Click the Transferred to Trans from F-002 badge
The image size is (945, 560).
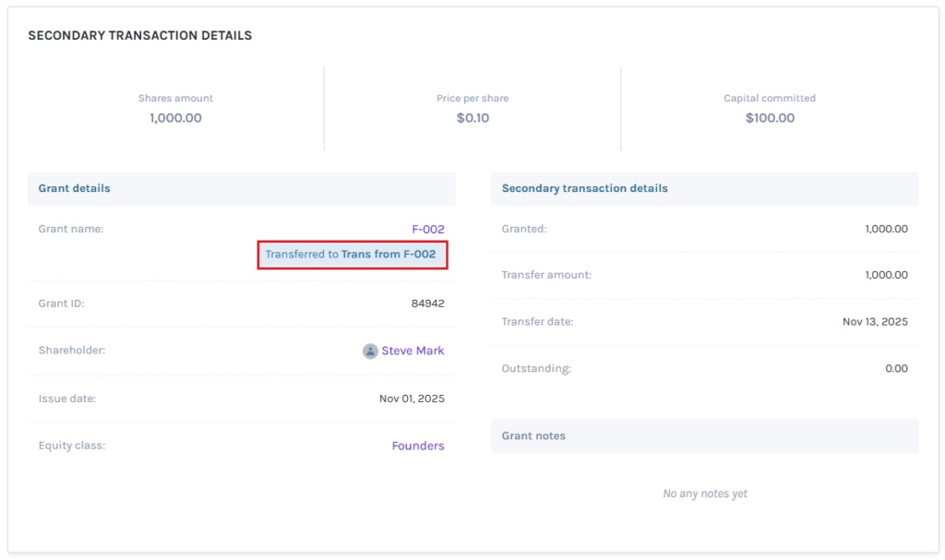[x=352, y=255]
